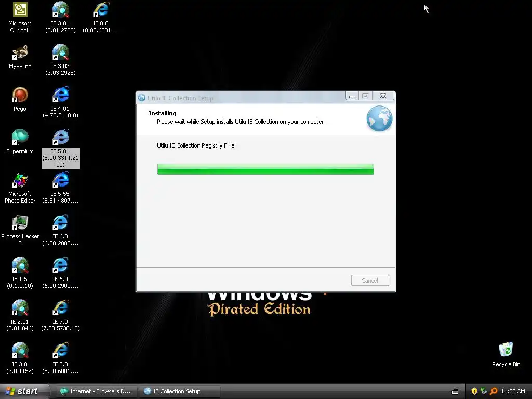Viewport: 532px width, 399px height.
Task: Select the IE 3.01 (3.01.2723) shortcut
Action: [60, 18]
